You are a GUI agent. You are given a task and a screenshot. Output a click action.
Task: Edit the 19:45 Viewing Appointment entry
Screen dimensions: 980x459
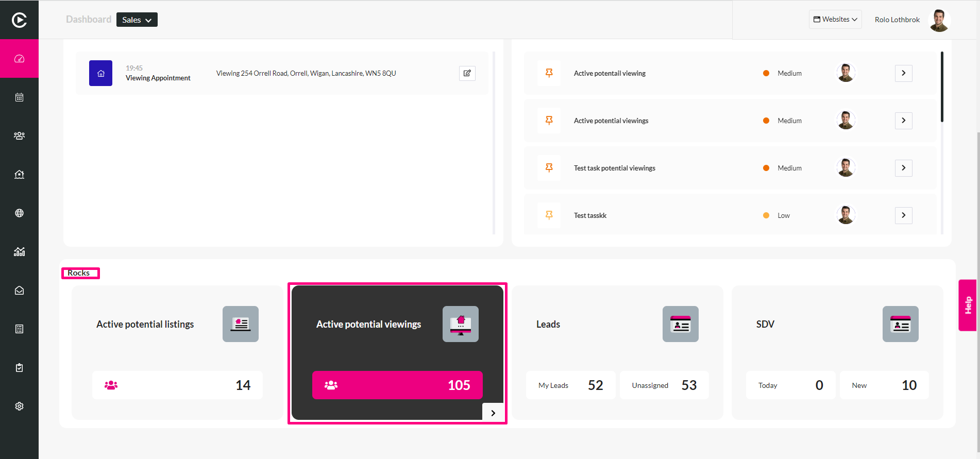(467, 73)
